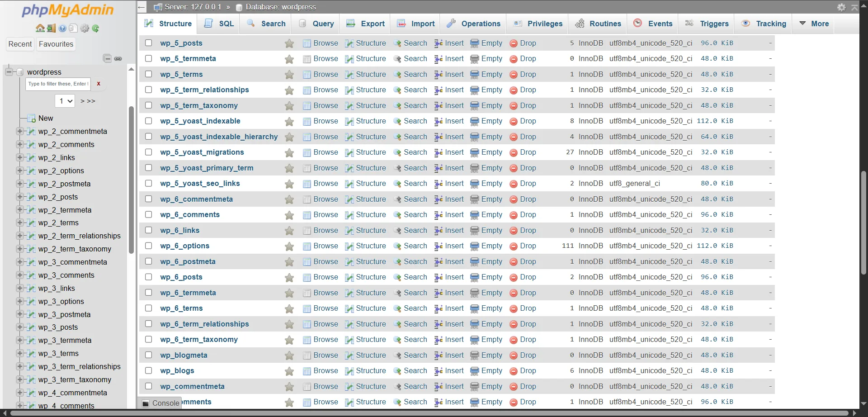Viewport: 868px width, 417px height.
Task: Open navigation panel settings gear
Action: pyautogui.click(x=85, y=28)
